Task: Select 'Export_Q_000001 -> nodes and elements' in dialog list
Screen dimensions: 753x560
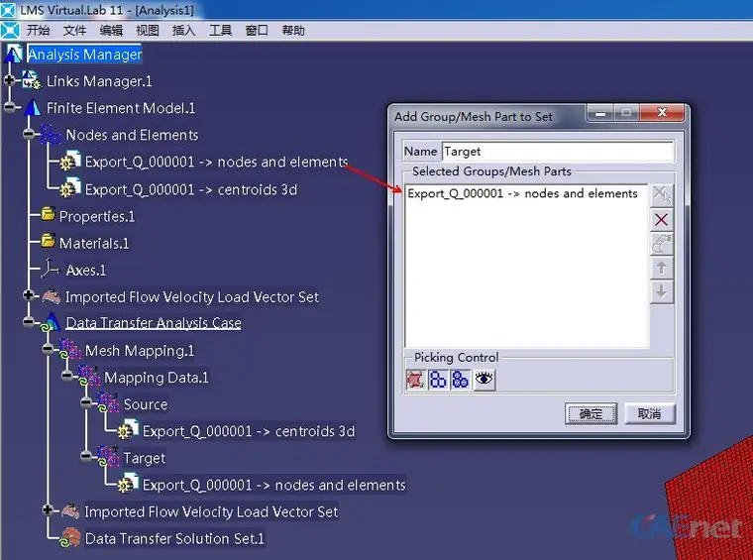Action: (x=522, y=193)
